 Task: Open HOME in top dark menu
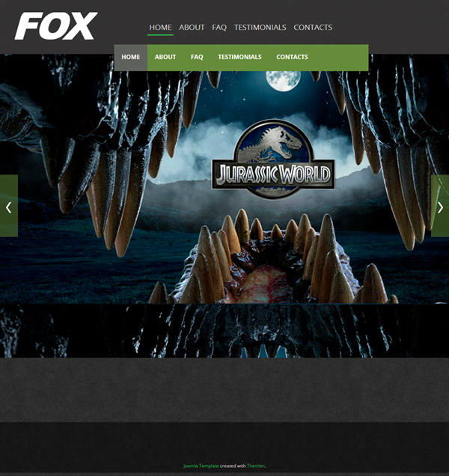[160, 28]
